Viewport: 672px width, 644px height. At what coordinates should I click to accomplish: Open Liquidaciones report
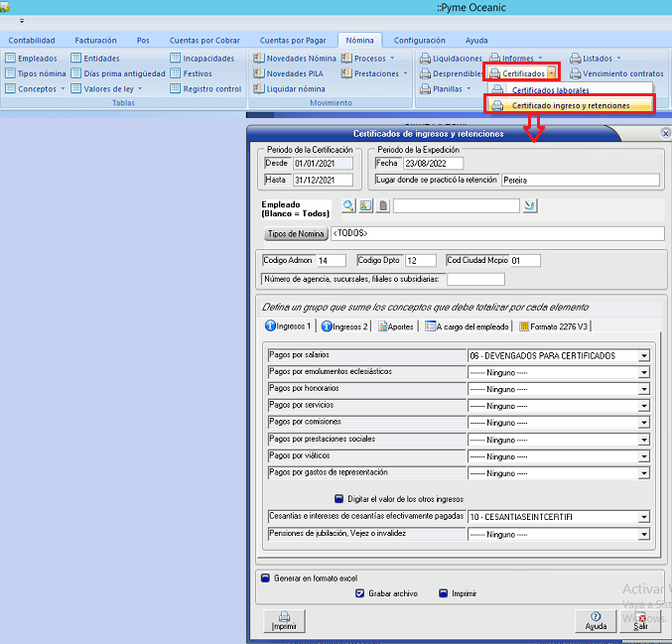coord(452,59)
